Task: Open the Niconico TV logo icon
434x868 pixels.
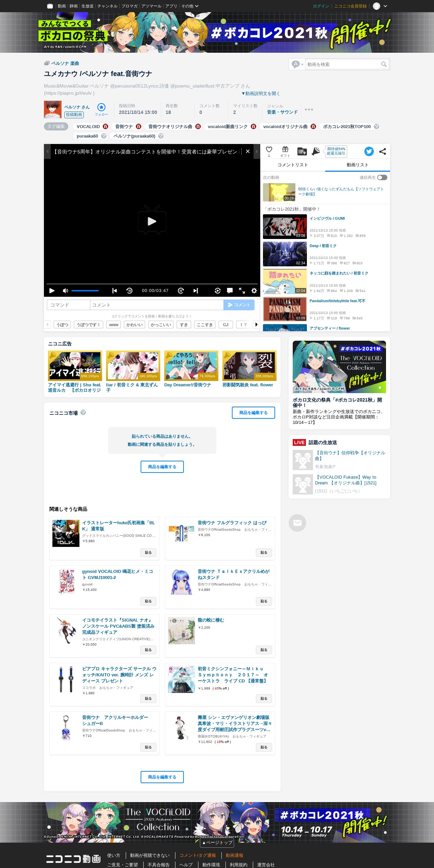Action: click(x=50, y=6)
